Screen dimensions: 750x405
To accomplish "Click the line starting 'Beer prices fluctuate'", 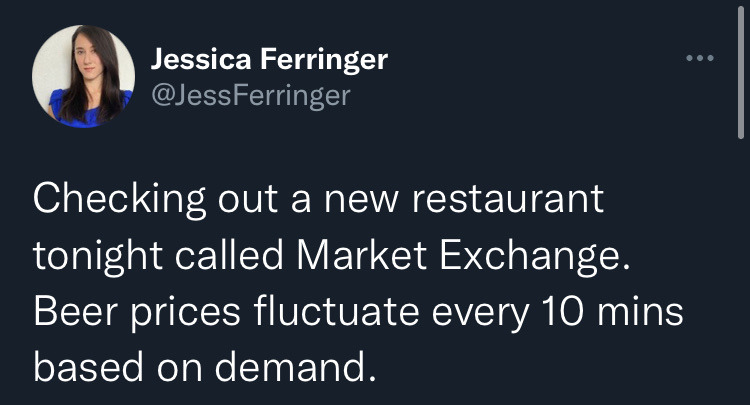I will tap(357, 313).
